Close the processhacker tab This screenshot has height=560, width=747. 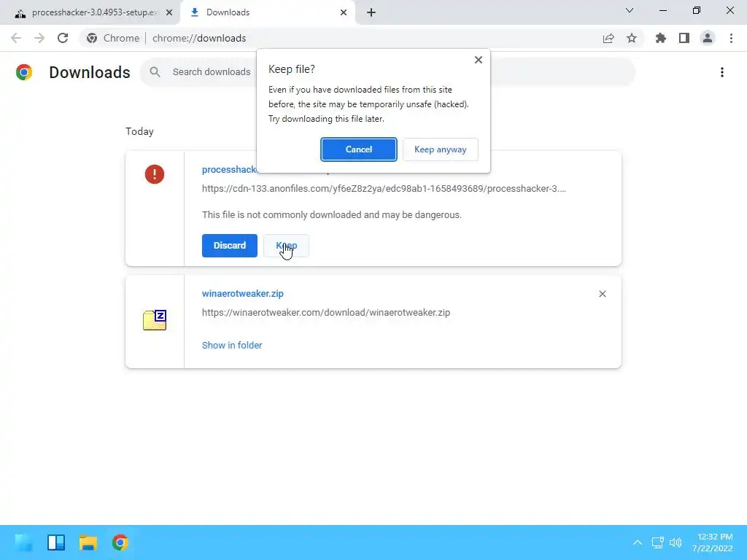tap(169, 12)
